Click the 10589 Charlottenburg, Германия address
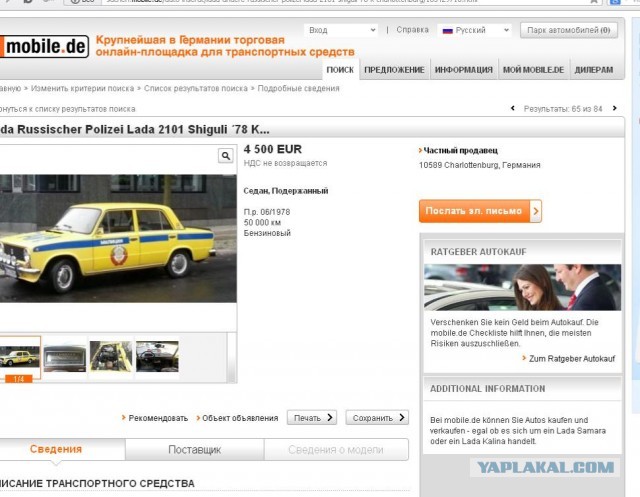The image size is (640, 497). (480, 165)
